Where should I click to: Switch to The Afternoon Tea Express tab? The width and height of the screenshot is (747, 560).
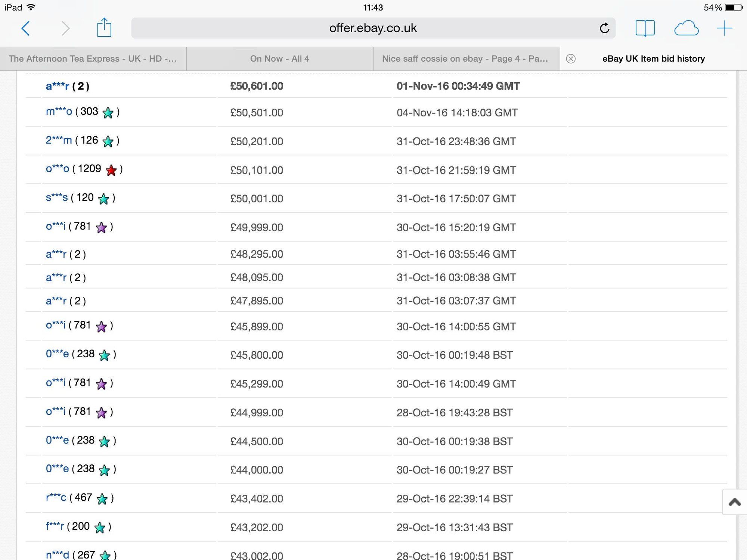93,59
